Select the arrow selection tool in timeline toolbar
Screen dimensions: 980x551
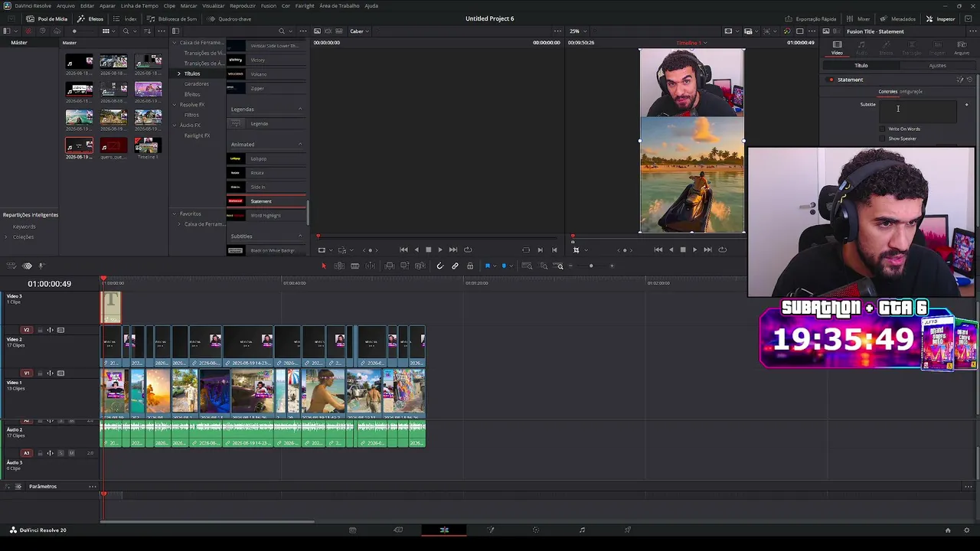click(x=324, y=266)
